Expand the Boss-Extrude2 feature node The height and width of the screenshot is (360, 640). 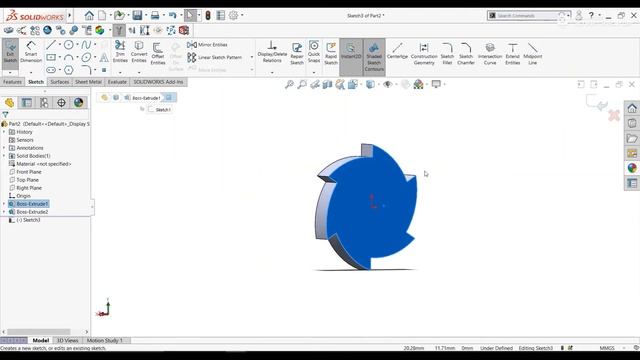tap(4, 212)
